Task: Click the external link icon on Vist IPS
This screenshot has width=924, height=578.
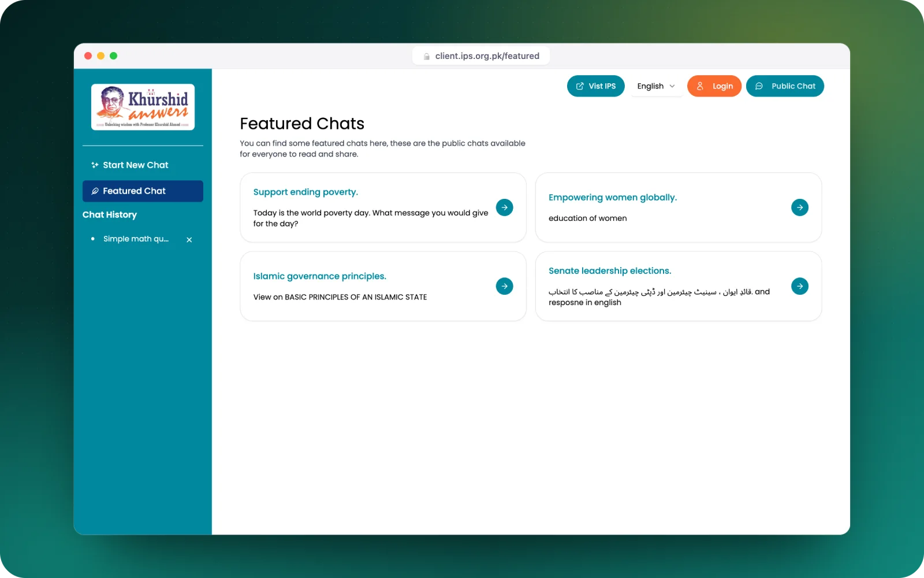Action: tap(580, 86)
